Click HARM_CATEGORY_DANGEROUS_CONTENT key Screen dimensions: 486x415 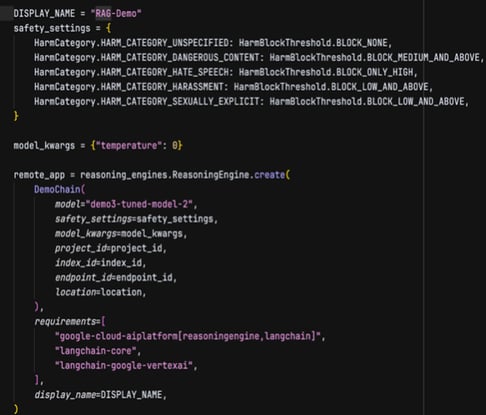point(180,58)
